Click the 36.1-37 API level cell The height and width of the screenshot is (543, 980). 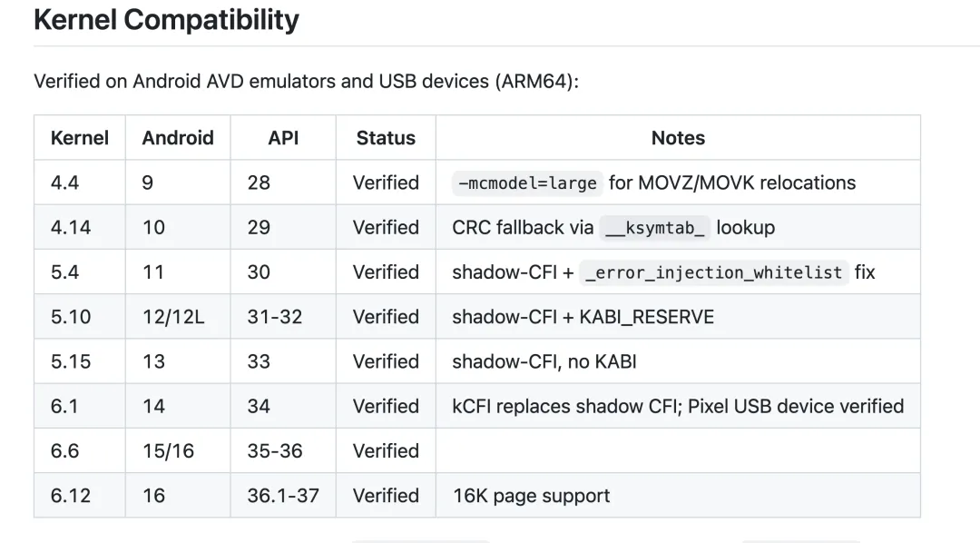(283, 496)
